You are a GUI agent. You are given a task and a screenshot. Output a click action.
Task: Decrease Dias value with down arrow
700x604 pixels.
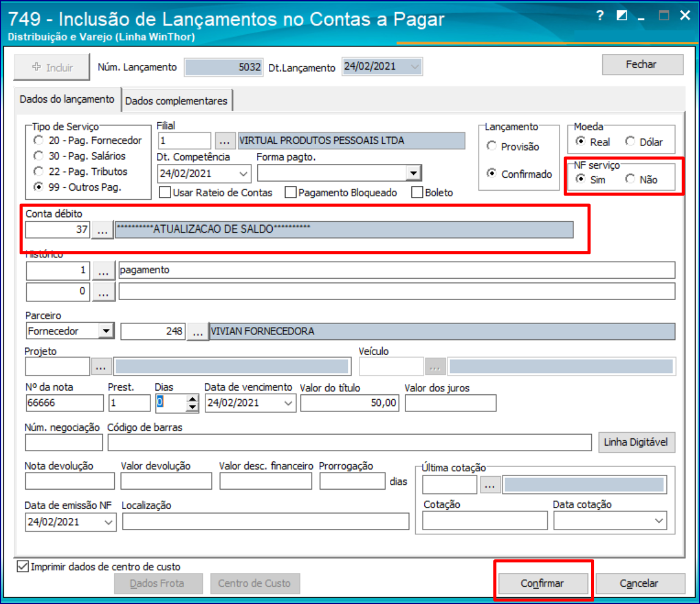point(193,407)
